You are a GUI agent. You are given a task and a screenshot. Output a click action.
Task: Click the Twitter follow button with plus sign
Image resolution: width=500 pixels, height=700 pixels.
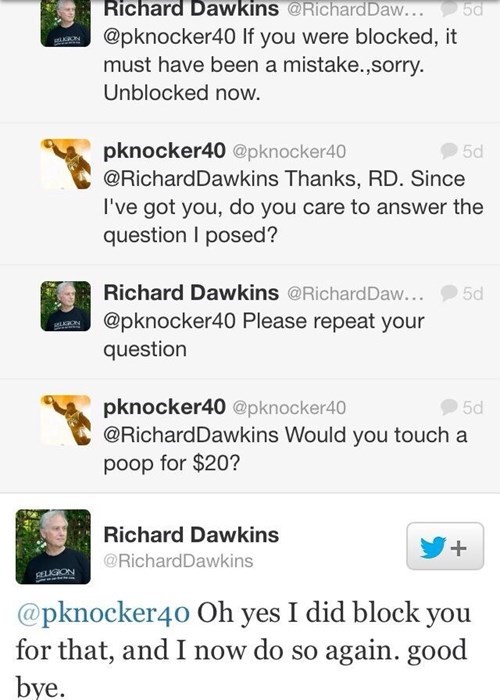click(445, 546)
